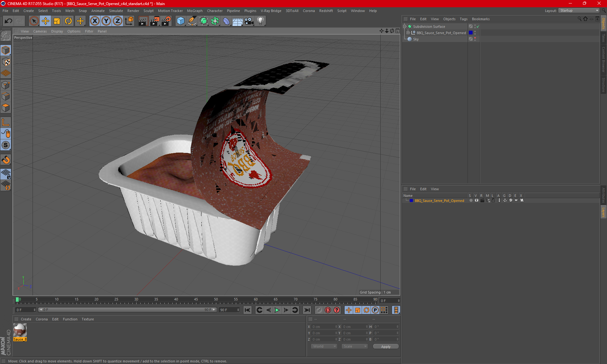607x364 pixels.
Task: Toggle Sky visibility dots
Action: pos(475,39)
